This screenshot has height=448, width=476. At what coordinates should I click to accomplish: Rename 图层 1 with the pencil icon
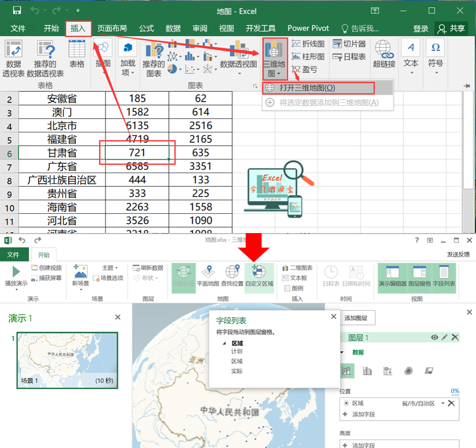(x=445, y=337)
